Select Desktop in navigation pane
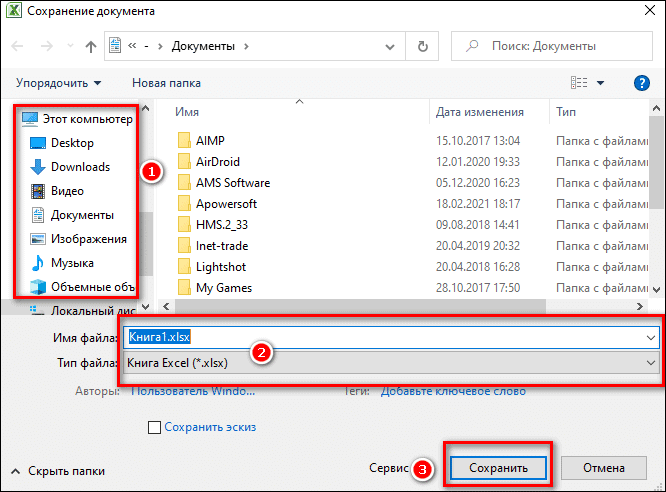 point(62,143)
